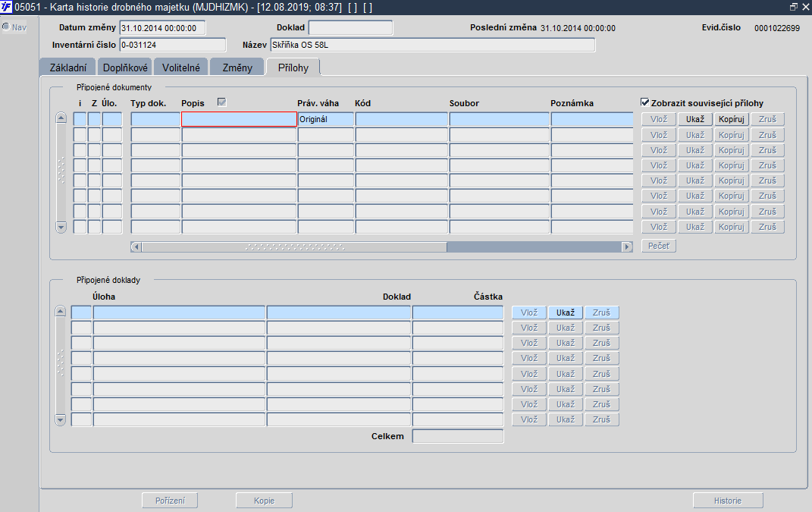Click the red-outlined Popis cell in first row
Viewport: 812px width, 512px height.
(x=239, y=119)
